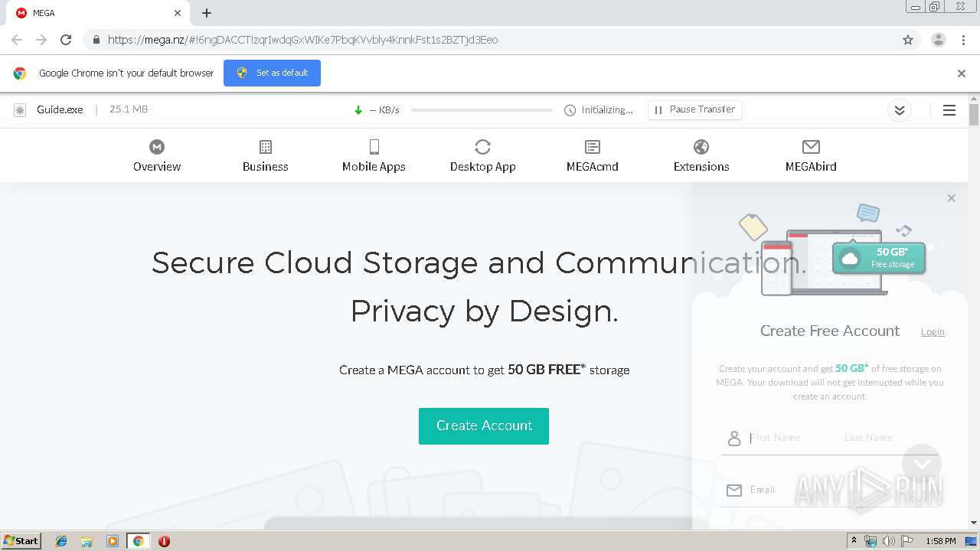Screen dimensions: 980x551
Task: View site security lock info
Action: 96,40
